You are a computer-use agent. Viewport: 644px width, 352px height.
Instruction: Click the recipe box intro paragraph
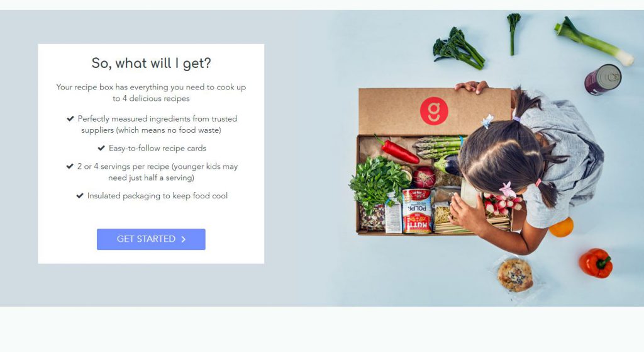point(151,93)
